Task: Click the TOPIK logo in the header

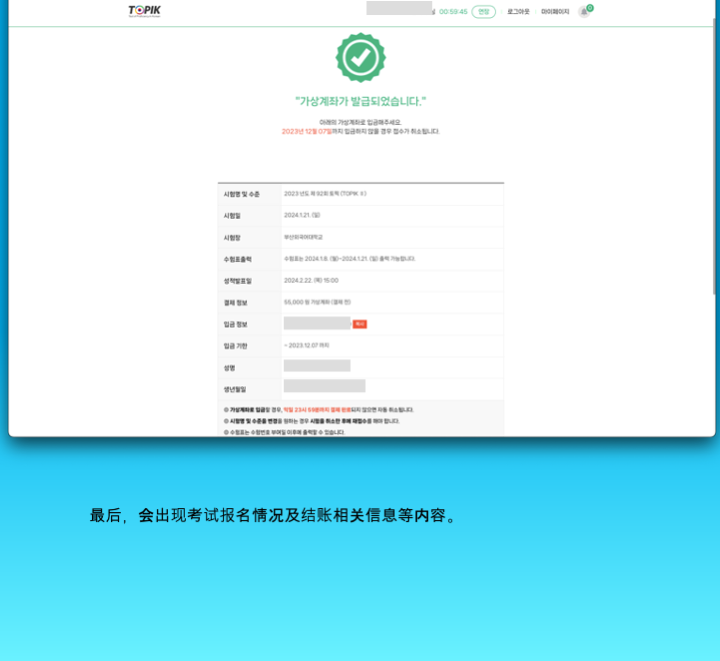Action: (x=144, y=11)
